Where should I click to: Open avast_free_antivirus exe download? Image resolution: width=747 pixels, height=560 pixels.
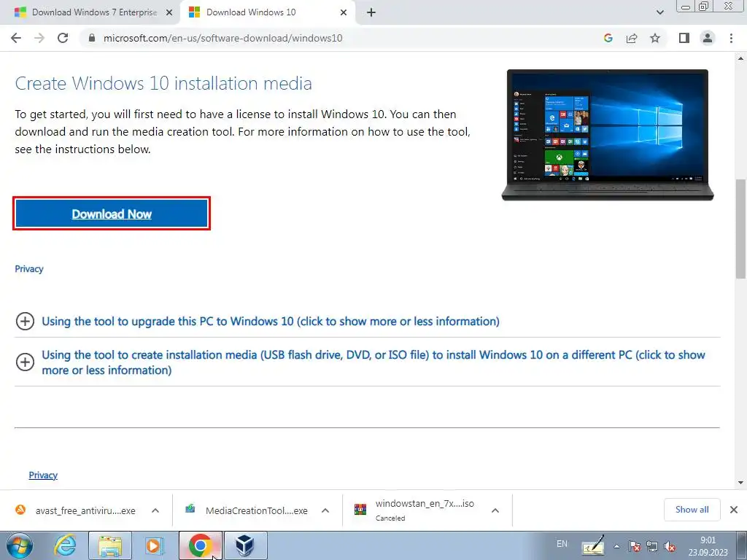pos(85,511)
